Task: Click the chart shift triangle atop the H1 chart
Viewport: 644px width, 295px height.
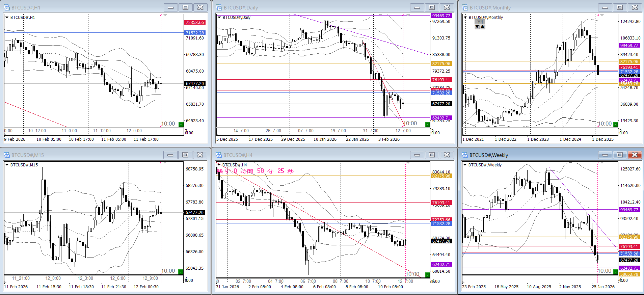Action: coord(165,16)
